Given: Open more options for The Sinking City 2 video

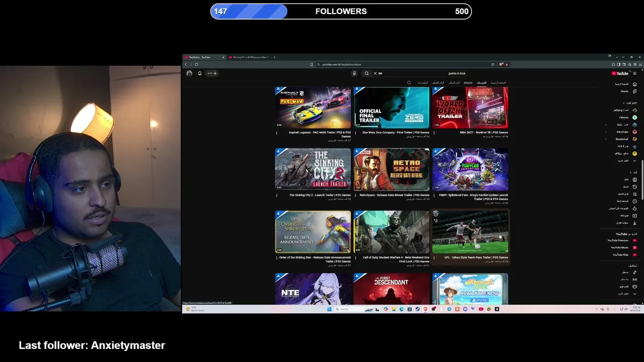Looking at the screenshot, I should 277,196.
